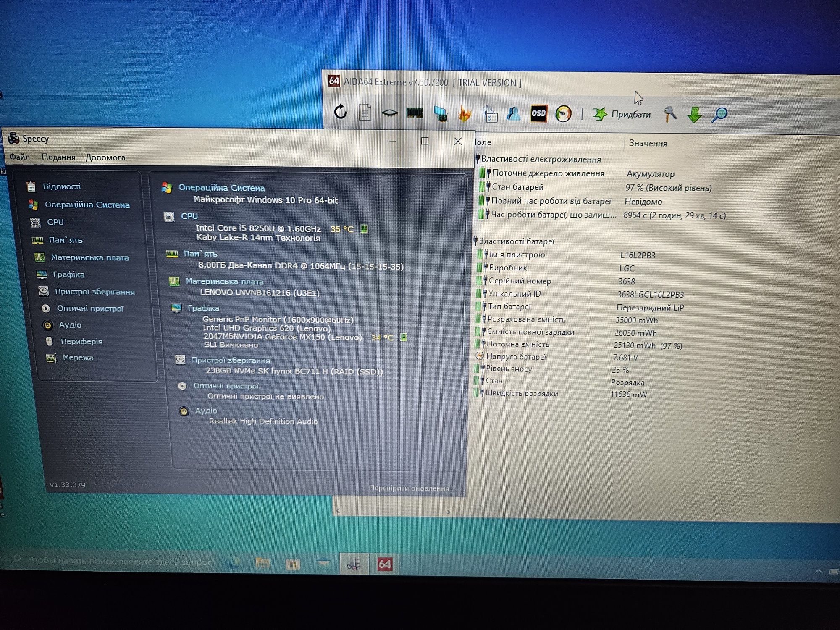Click the AIDA64 horizontal scrollbar right arrow

pos(449,512)
